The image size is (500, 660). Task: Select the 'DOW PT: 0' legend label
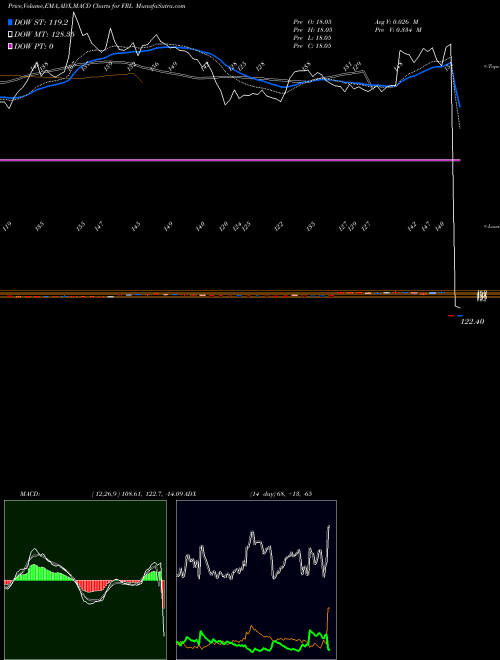[34, 46]
